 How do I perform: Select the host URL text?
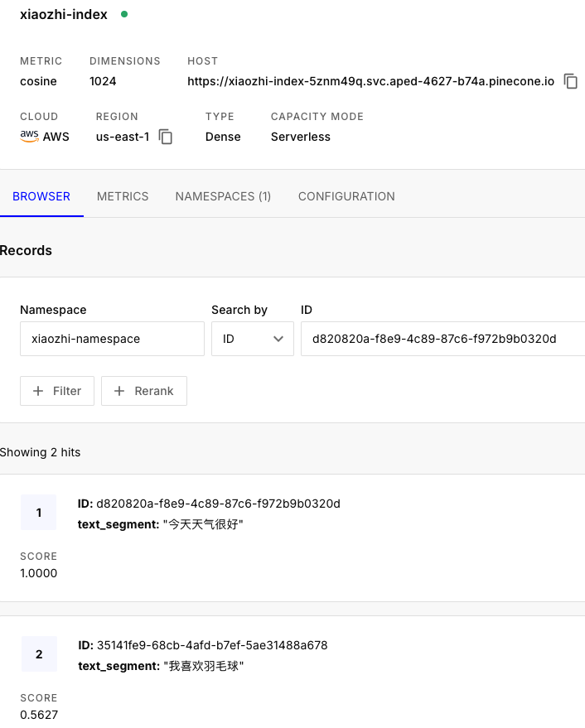[x=370, y=81]
